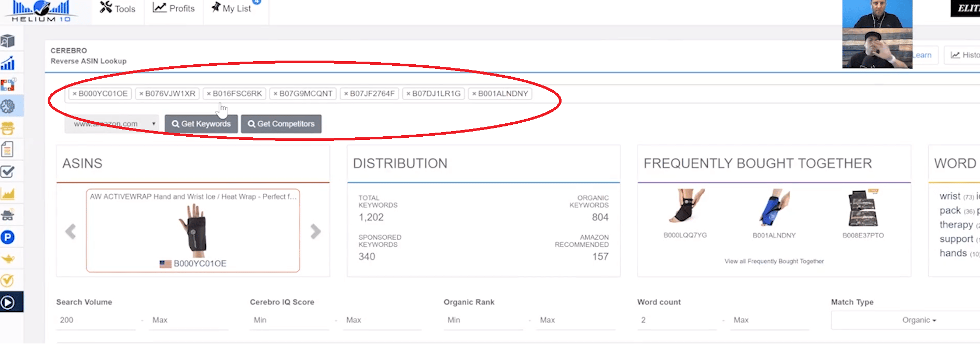The image size is (980, 345).
Task: Open the Profits menu
Action: click(x=174, y=8)
